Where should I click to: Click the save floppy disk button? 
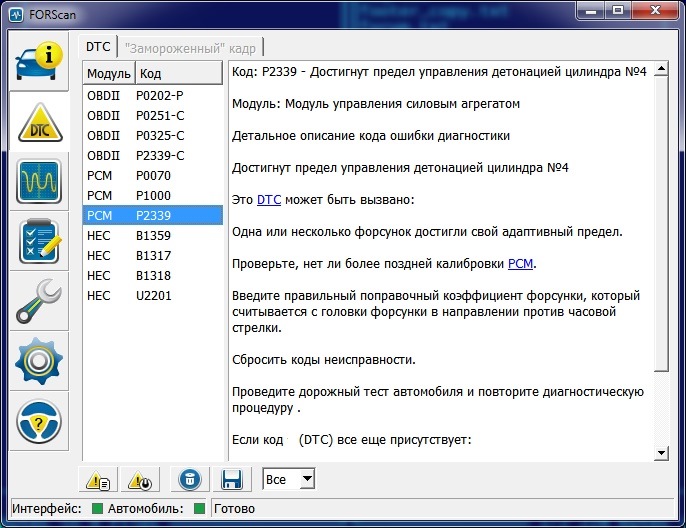[232, 479]
